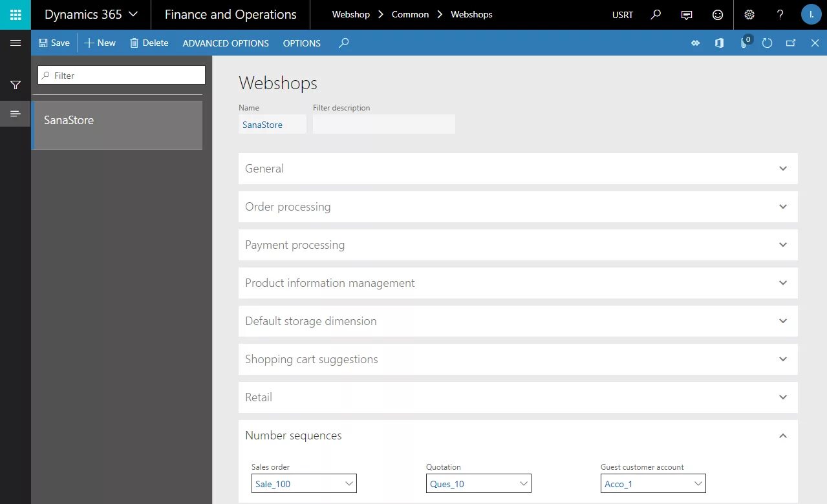The width and height of the screenshot is (827, 504).
Task: Open the app launcher waffle icon
Action: pyautogui.click(x=16, y=14)
